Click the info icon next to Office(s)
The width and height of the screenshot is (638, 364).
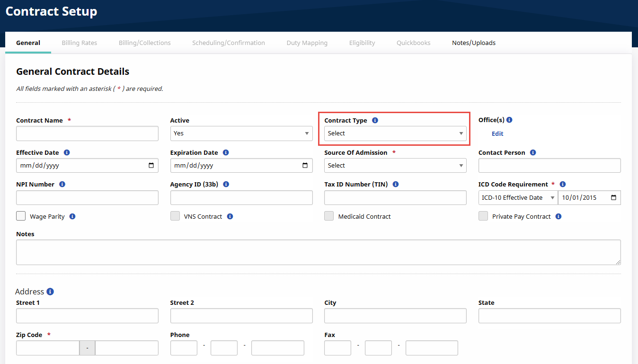coord(509,120)
